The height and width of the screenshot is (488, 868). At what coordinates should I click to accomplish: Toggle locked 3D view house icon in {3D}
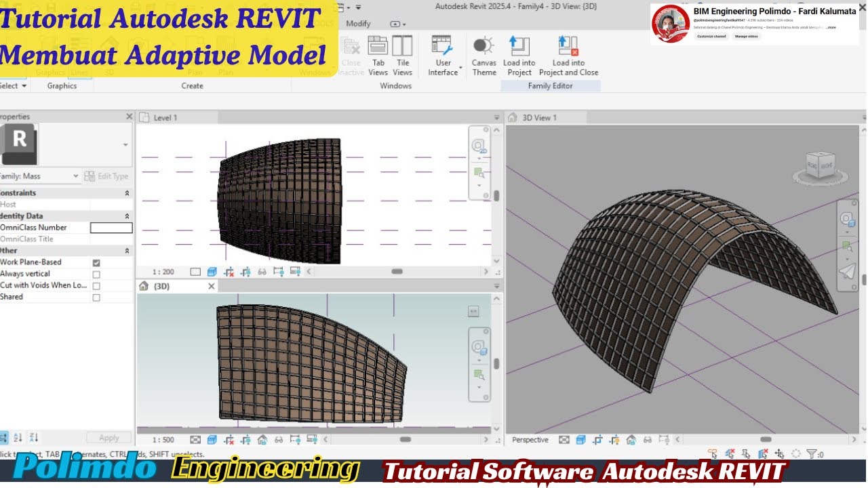point(262,440)
